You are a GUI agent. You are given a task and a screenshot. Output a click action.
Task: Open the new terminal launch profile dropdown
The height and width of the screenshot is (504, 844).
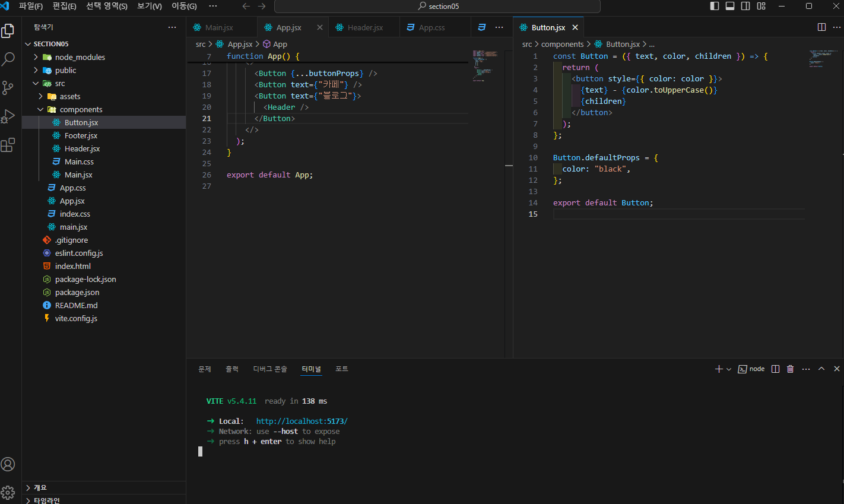729,369
